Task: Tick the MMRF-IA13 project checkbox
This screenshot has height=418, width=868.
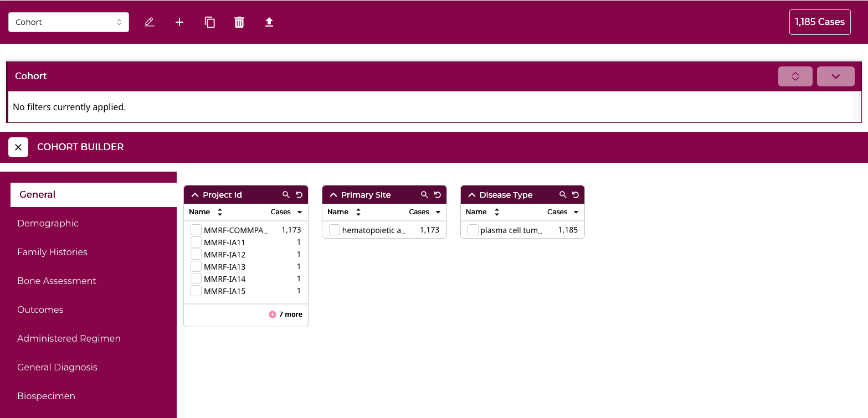Action: 196,266
